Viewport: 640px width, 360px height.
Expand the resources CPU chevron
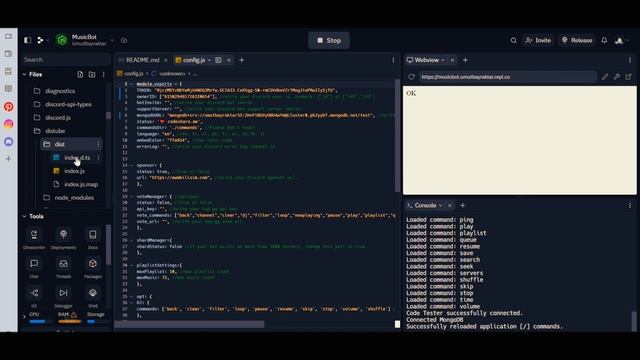pyautogui.click(x=24, y=316)
